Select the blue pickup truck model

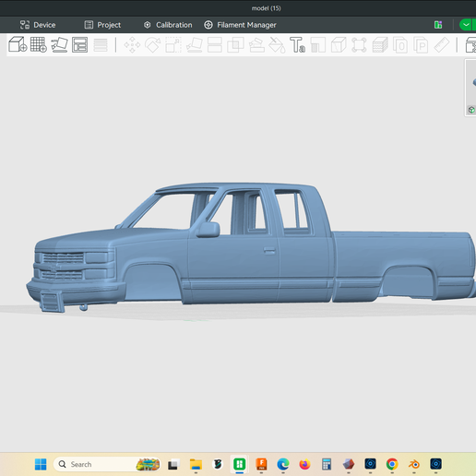click(x=252, y=246)
